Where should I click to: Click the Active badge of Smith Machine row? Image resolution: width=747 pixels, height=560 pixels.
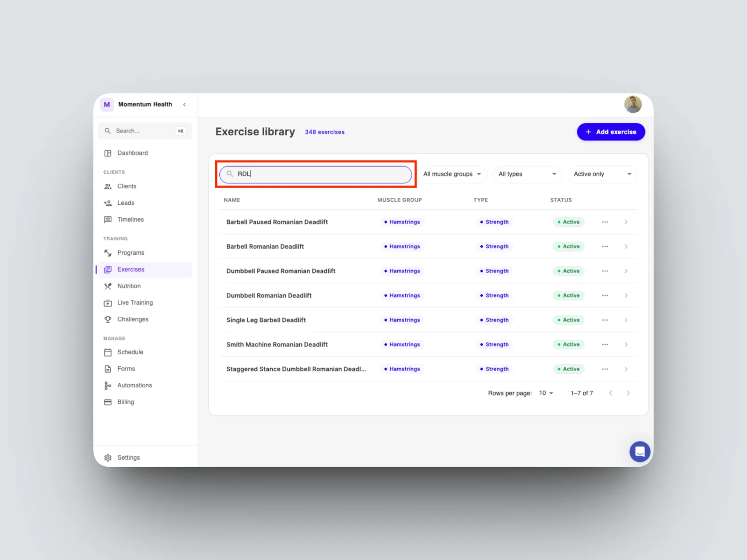(569, 344)
